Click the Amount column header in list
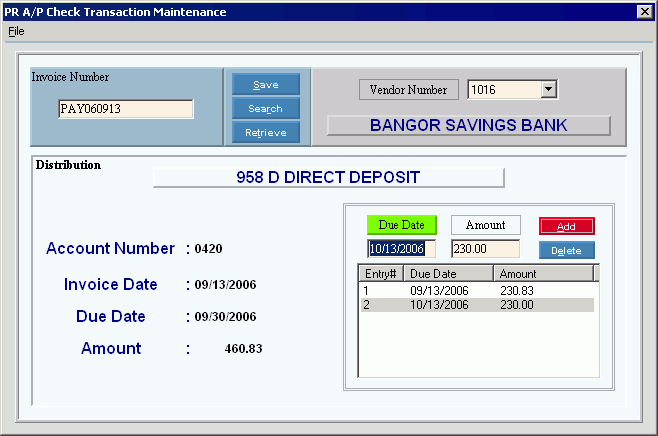Screen dimensions: 658x436 (543, 274)
